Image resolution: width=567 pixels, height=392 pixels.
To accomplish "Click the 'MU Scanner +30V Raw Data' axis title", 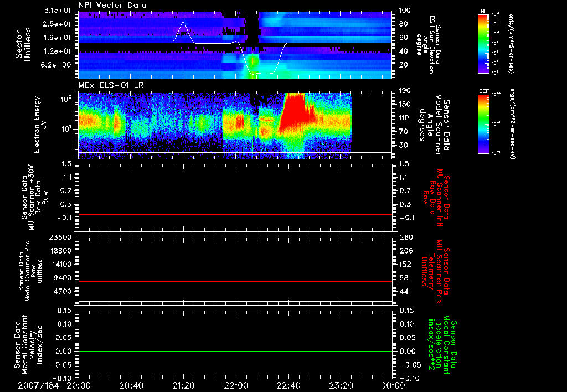I will click(34, 198).
